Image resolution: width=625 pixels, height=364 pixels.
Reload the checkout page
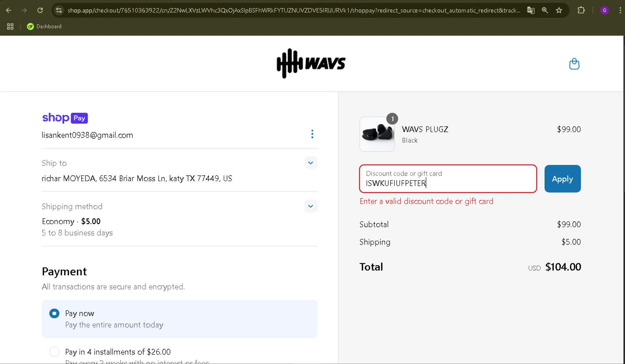point(40,10)
